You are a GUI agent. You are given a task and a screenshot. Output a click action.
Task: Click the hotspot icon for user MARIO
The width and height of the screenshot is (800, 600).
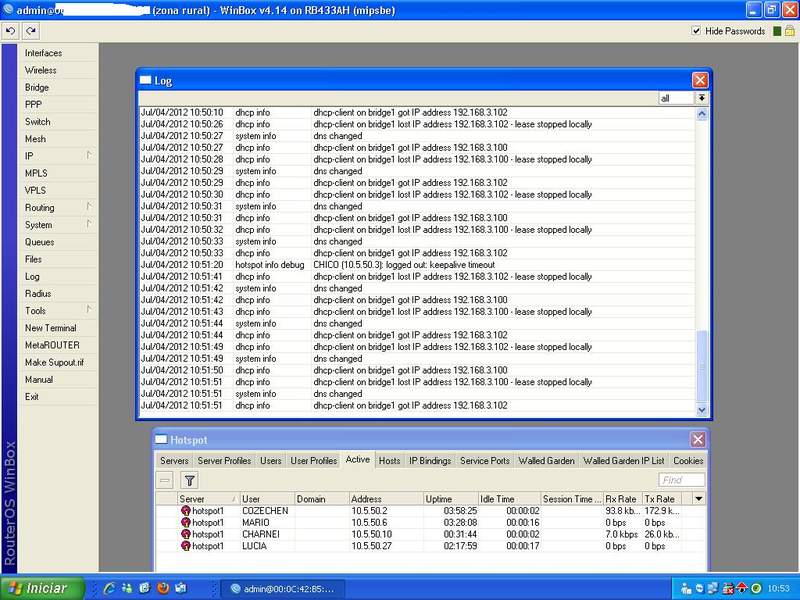click(x=186, y=522)
